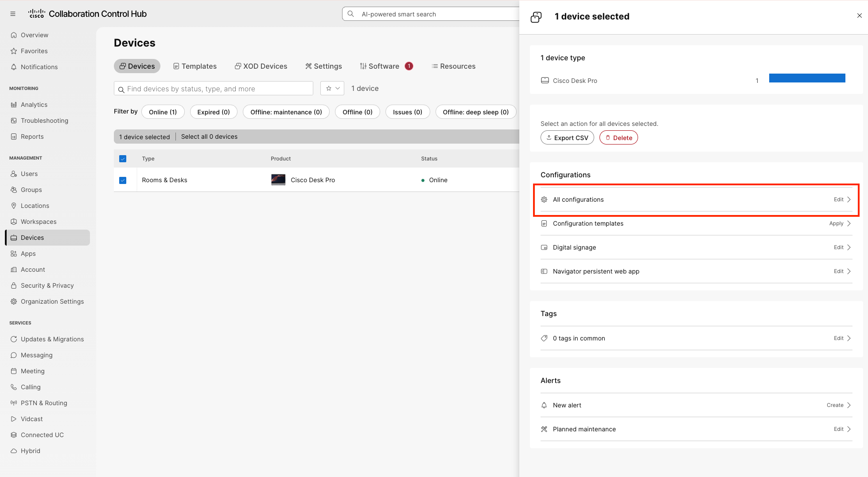Toggle the Offline (0) filter chip
Viewport: 868px width, 477px height.
358,112
